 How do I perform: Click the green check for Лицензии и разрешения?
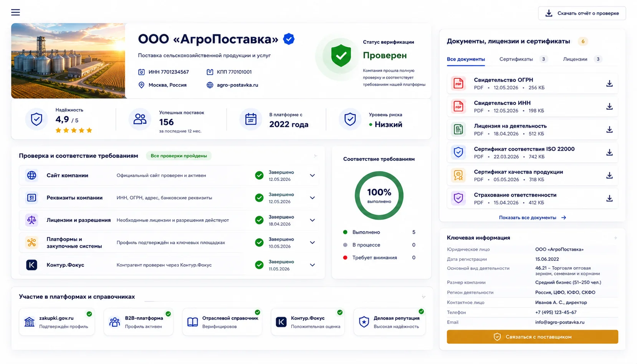click(259, 220)
